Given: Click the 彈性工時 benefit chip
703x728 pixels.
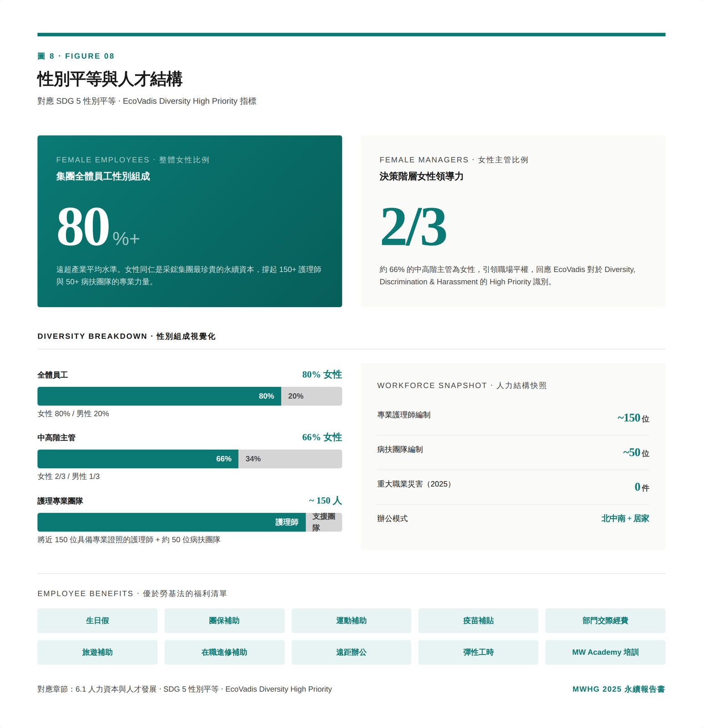Looking at the screenshot, I should tap(478, 652).
